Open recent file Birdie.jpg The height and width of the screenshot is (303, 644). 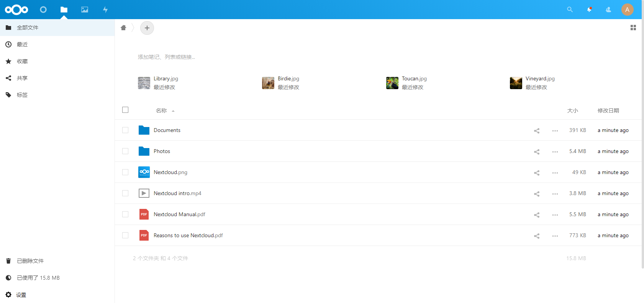[x=281, y=83]
